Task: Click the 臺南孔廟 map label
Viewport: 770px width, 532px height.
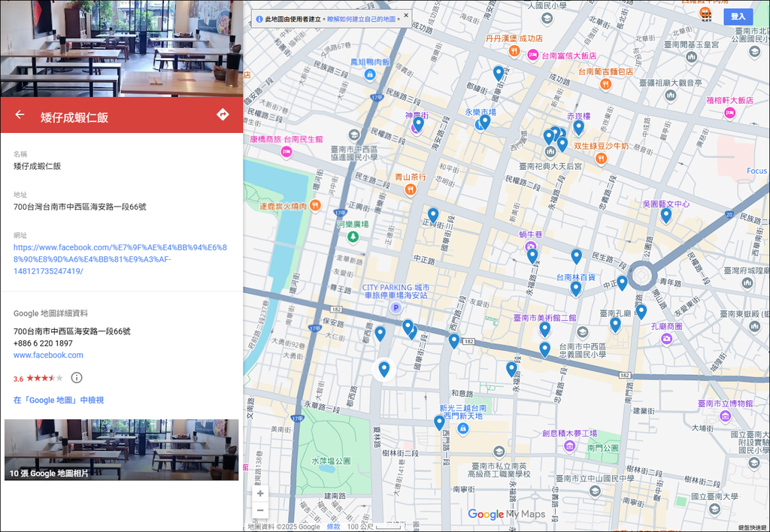Action: click(615, 313)
